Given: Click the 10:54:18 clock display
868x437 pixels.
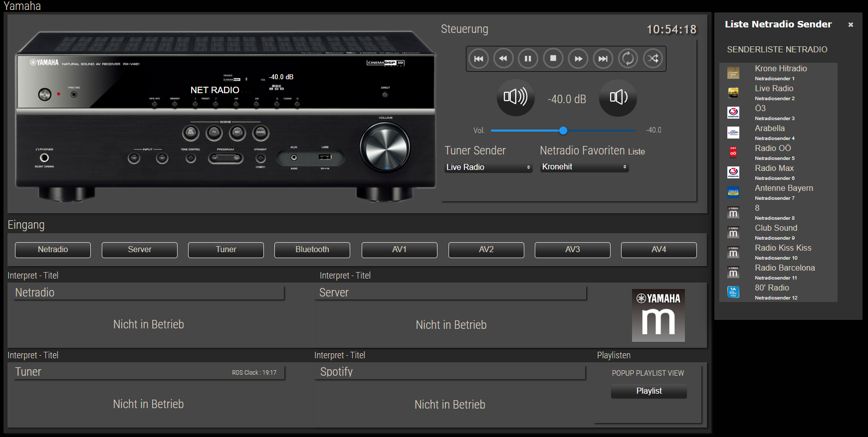Looking at the screenshot, I should (671, 29).
